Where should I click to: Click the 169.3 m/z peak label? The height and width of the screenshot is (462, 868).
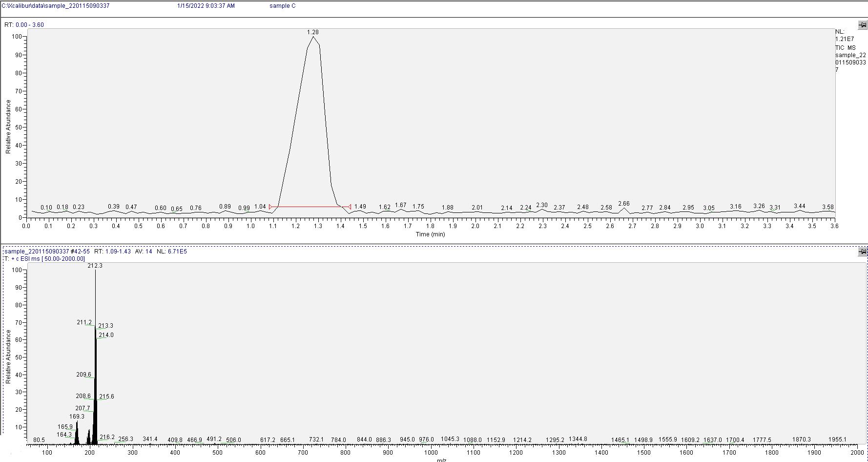pyautogui.click(x=77, y=417)
